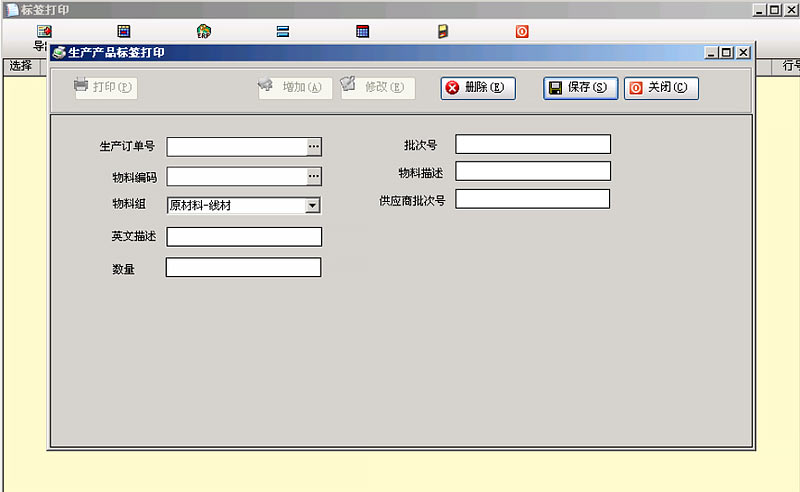Click the blue horizontal bars icon in the toolbar
This screenshot has width=800, height=492.
[283, 31]
